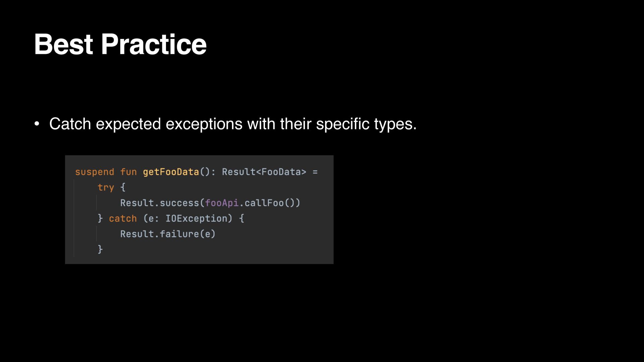Click the "Result.failure(e)" line
Viewport: 644px width, 362px height.
coord(168,234)
